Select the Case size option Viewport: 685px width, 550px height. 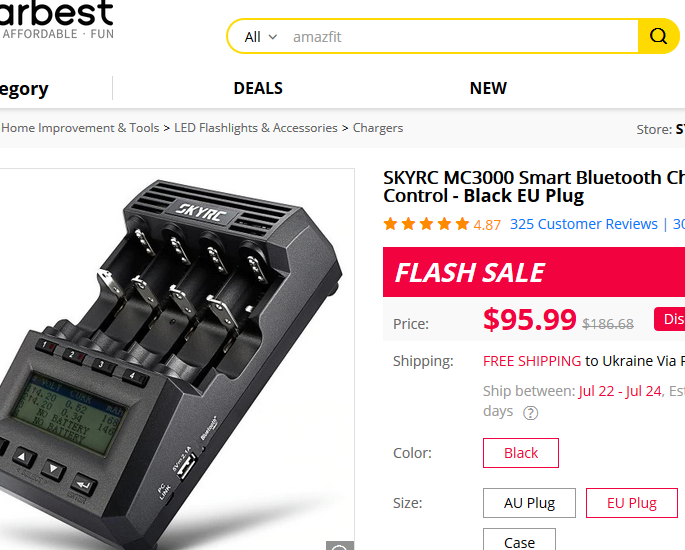pyautogui.click(x=520, y=542)
